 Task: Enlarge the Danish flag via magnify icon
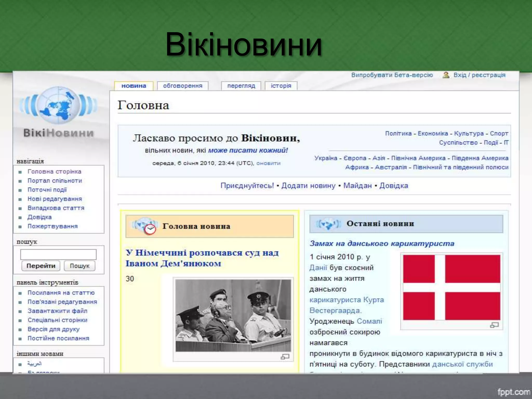click(494, 325)
